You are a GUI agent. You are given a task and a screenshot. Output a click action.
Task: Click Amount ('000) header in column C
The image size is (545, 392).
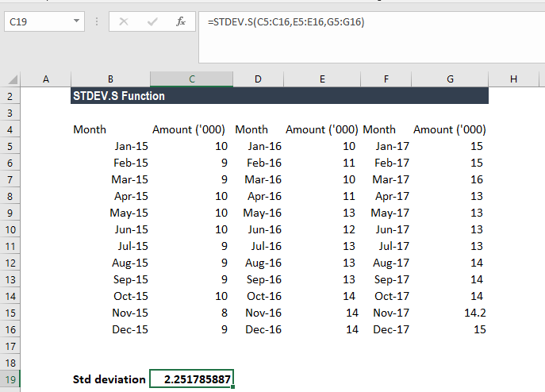pyautogui.click(x=191, y=129)
